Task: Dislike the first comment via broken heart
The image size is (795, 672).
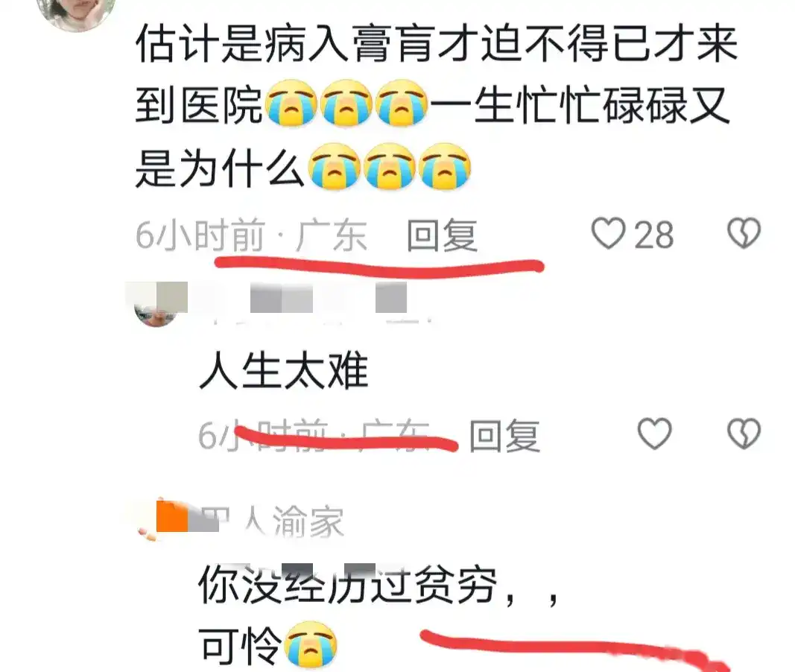Action: [x=744, y=233]
